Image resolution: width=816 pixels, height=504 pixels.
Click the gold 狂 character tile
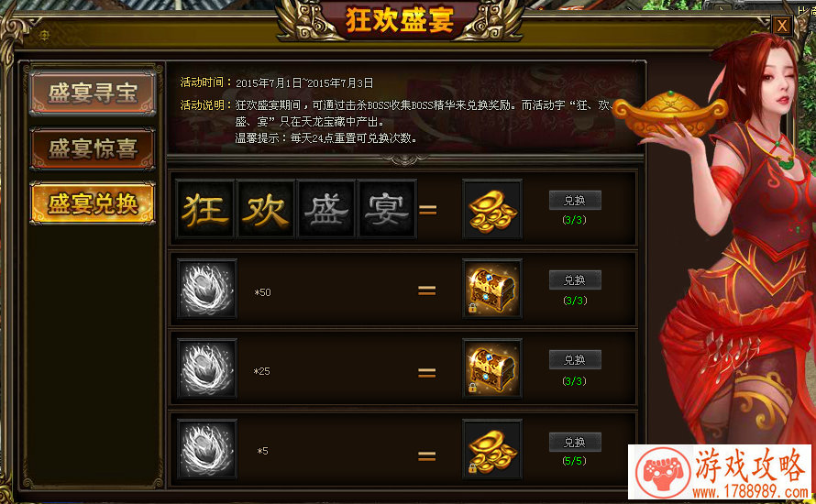(205, 209)
